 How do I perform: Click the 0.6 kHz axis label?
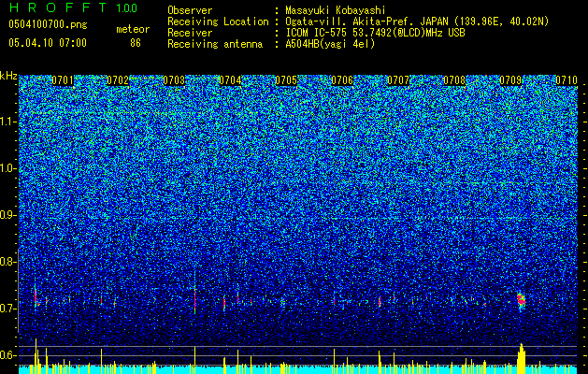pos(7,355)
